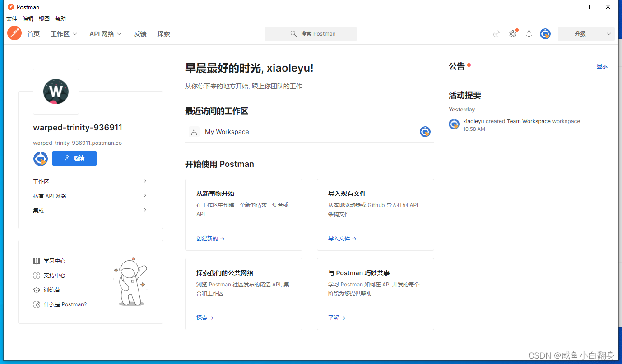Click the person icon beside My Workspace

click(194, 132)
